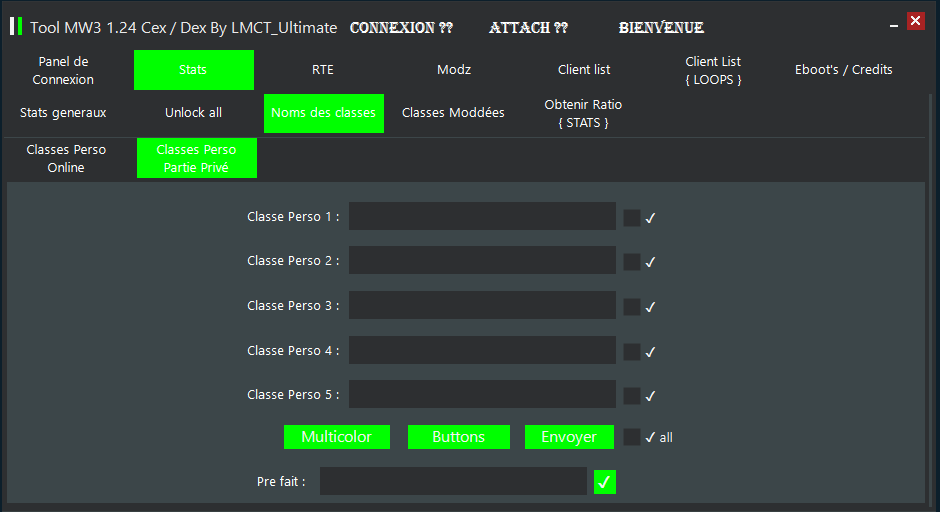Go to Panel de Connexion tab
The height and width of the screenshot is (512, 940).
tap(63, 70)
